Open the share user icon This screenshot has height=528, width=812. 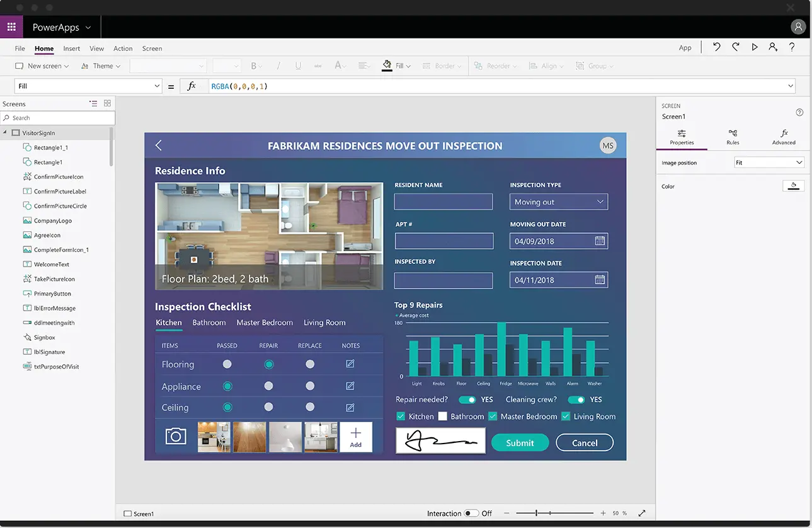[x=773, y=47]
